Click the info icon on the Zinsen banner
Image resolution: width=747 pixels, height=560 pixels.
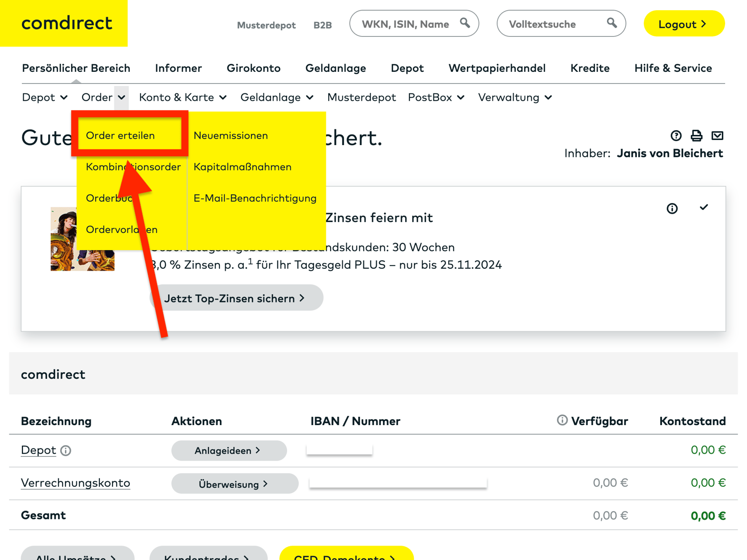(672, 209)
